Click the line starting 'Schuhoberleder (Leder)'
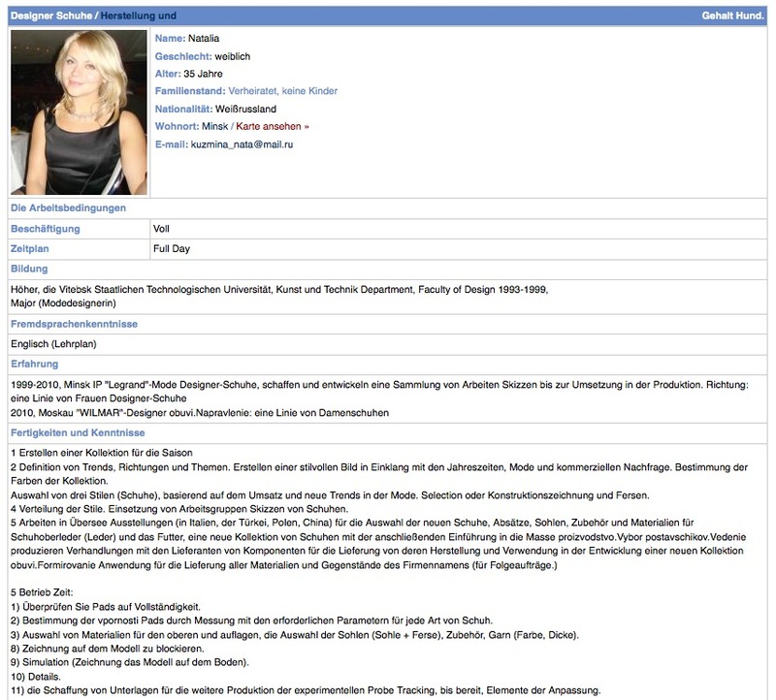 pyautogui.click(x=378, y=537)
